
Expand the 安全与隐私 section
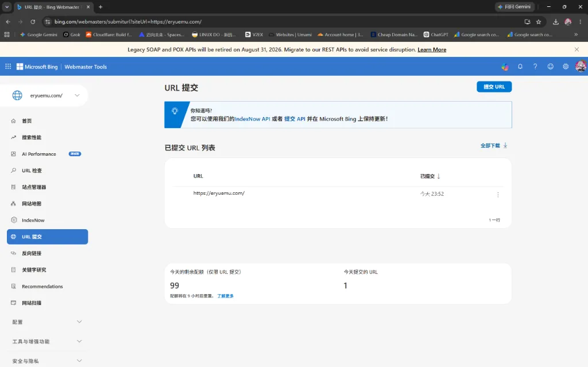click(47, 361)
